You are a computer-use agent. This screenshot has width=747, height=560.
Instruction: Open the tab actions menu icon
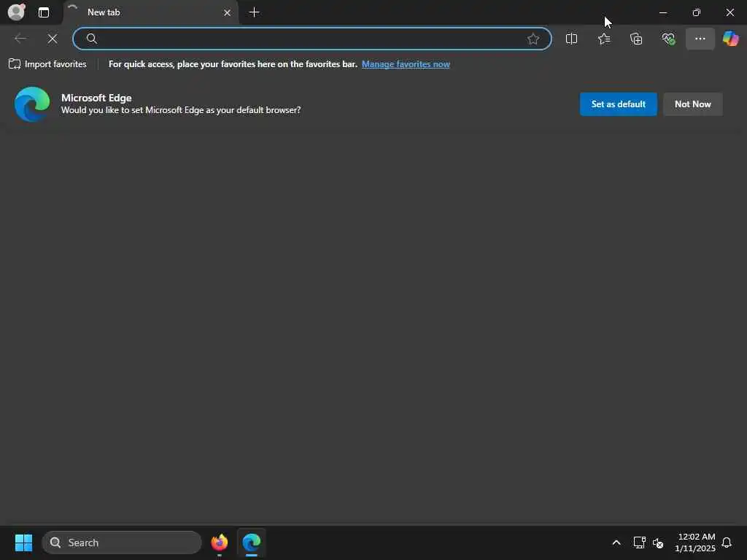[x=43, y=12]
